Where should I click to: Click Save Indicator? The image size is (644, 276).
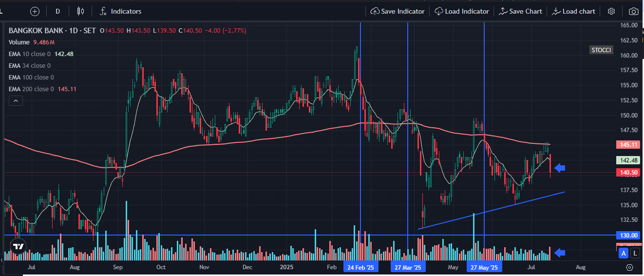[398, 11]
